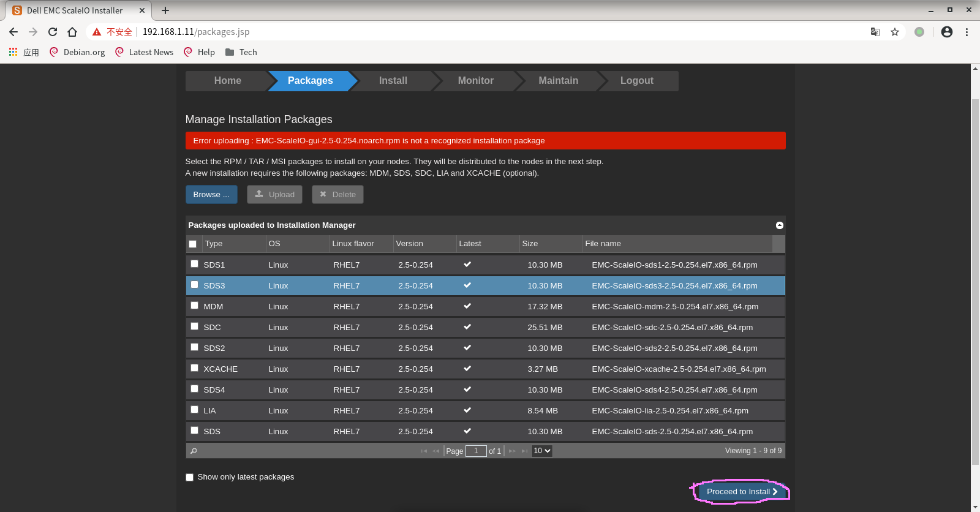Click the red upload error message
Viewport: 980px width, 512px height.
coord(485,141)
